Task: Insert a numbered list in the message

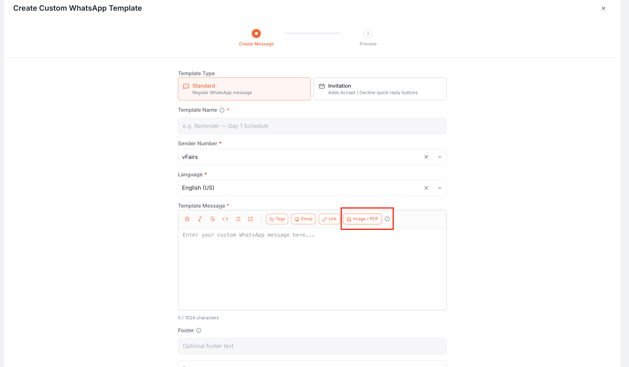Action: (250, 219)
